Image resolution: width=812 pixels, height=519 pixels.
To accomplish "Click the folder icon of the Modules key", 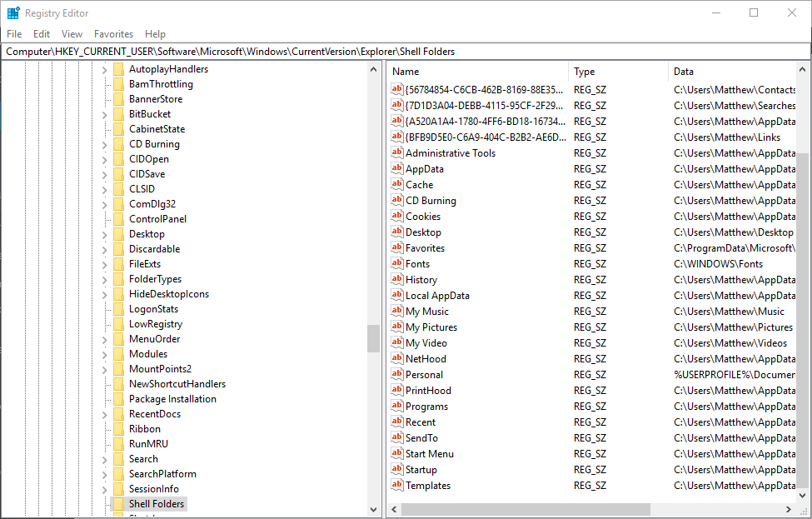I will click(x=118, y=354).
